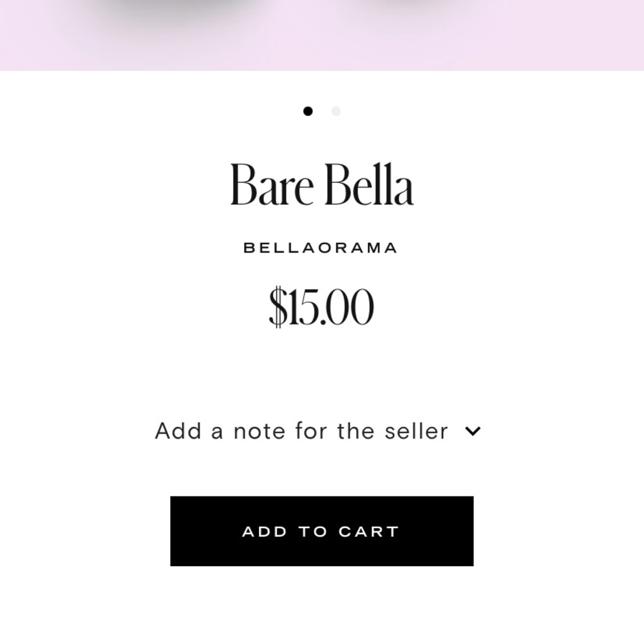Select the $15.00 price text
644x644 pixels.
[321, 307]
